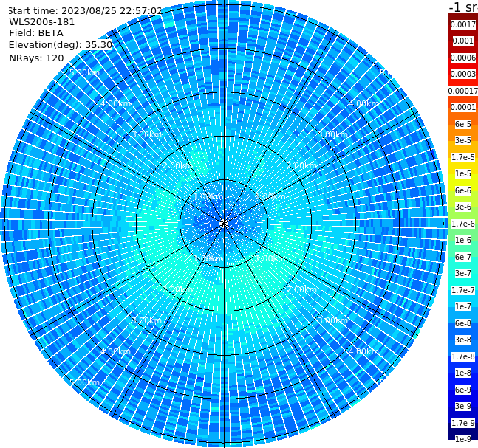Click the 0.0001 colorbar label

coord(463,107)
